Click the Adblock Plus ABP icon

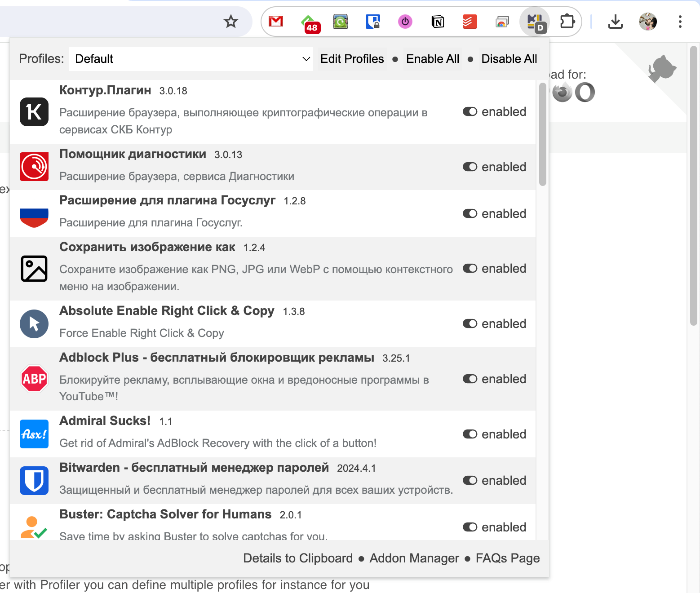pos(34,379)
